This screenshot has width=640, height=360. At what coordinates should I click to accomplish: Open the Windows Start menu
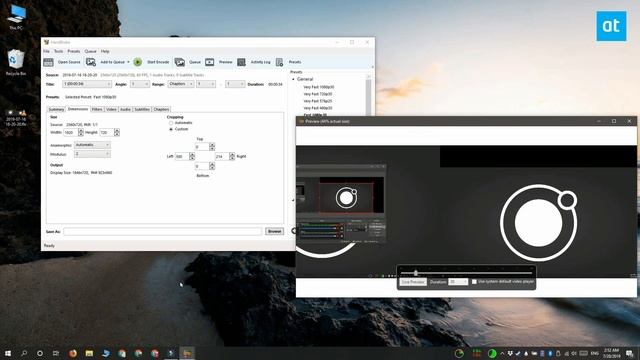[7, 353]
